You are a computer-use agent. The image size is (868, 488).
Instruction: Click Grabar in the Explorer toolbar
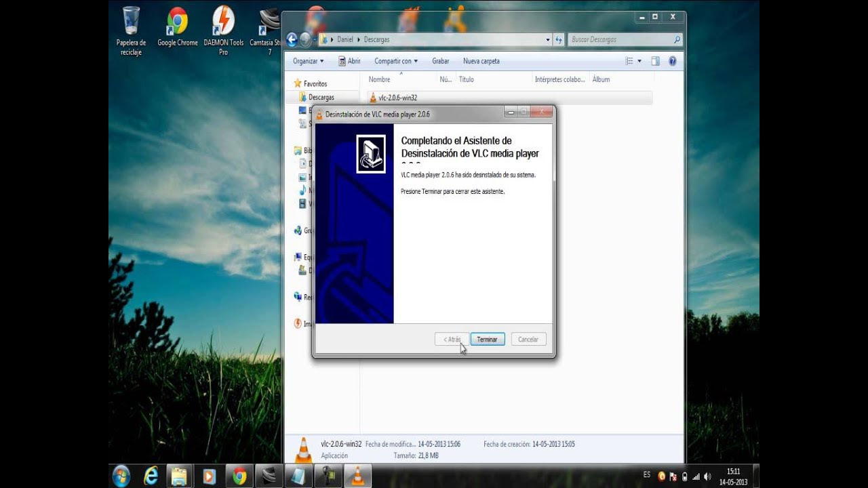441,61
